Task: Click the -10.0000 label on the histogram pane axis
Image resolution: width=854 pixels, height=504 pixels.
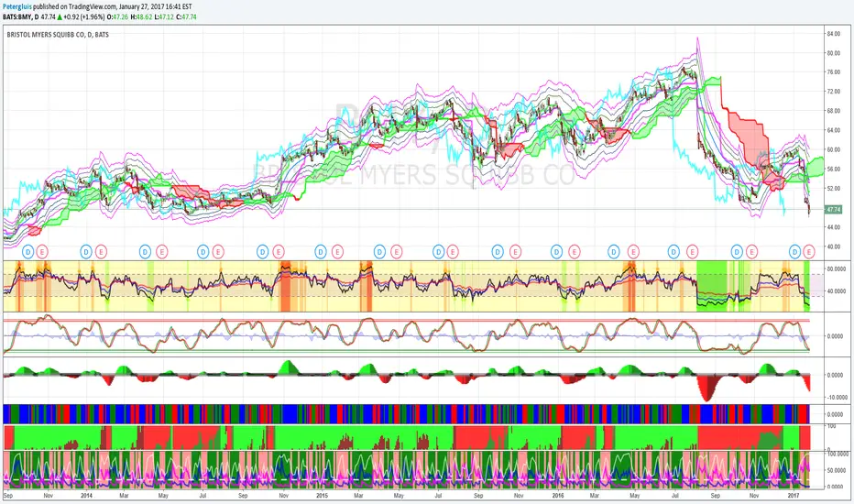Action: coord(837,397)
